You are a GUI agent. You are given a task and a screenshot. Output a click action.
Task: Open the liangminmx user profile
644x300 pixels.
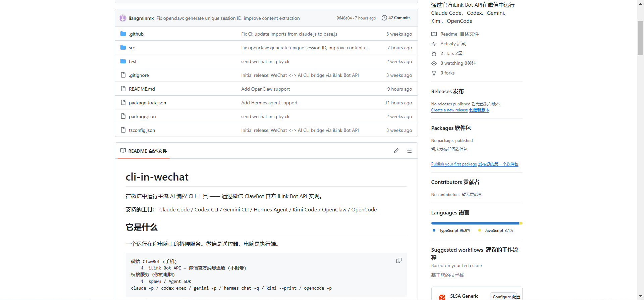tap(141, 18)
